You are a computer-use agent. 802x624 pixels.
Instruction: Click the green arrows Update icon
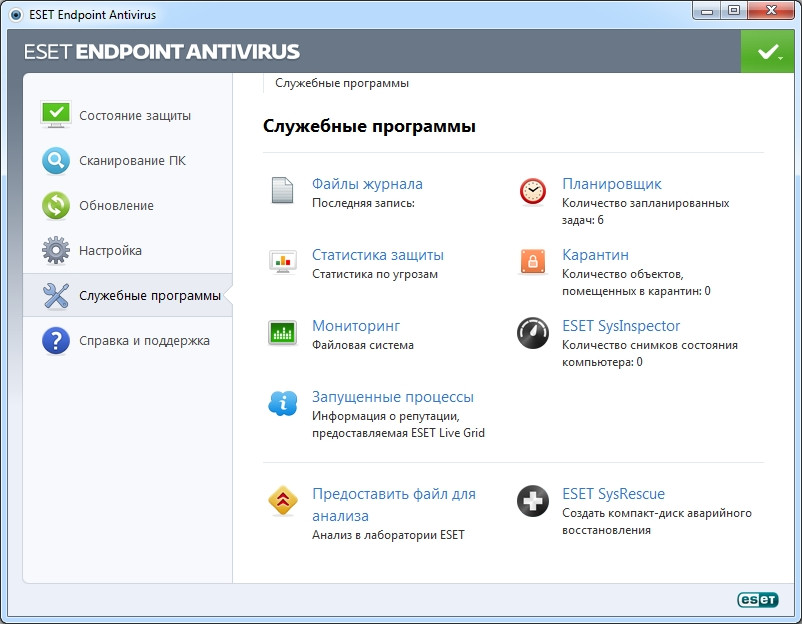[x=56, y=206]
